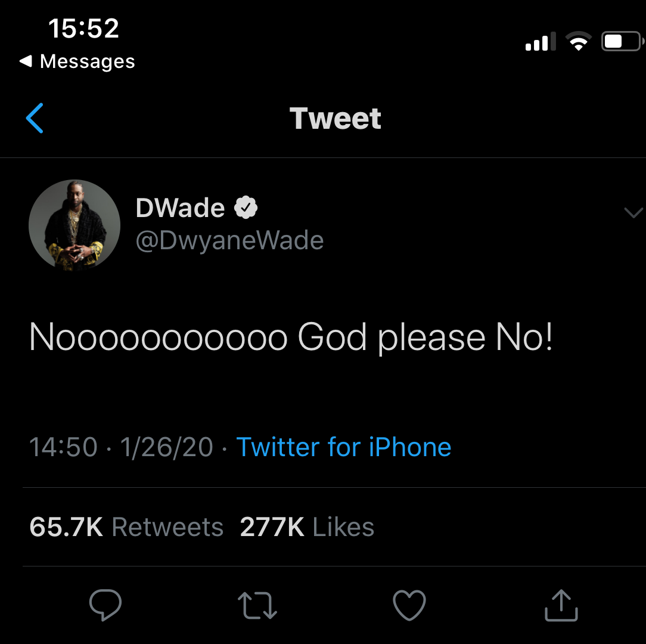Tap the blue back arrow
The image size is (646, 644).
35,118
